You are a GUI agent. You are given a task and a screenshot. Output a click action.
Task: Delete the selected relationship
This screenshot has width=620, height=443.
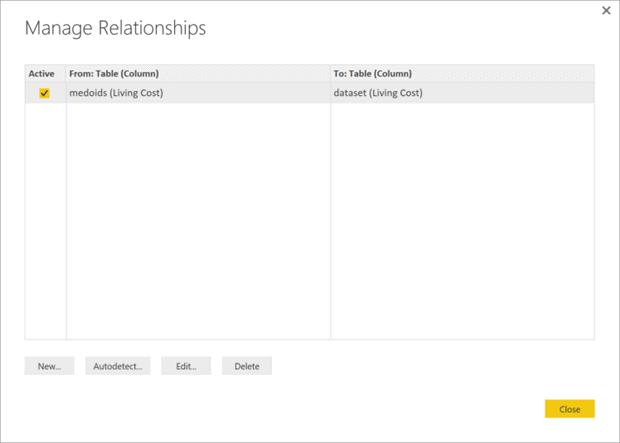pos(247,366)
